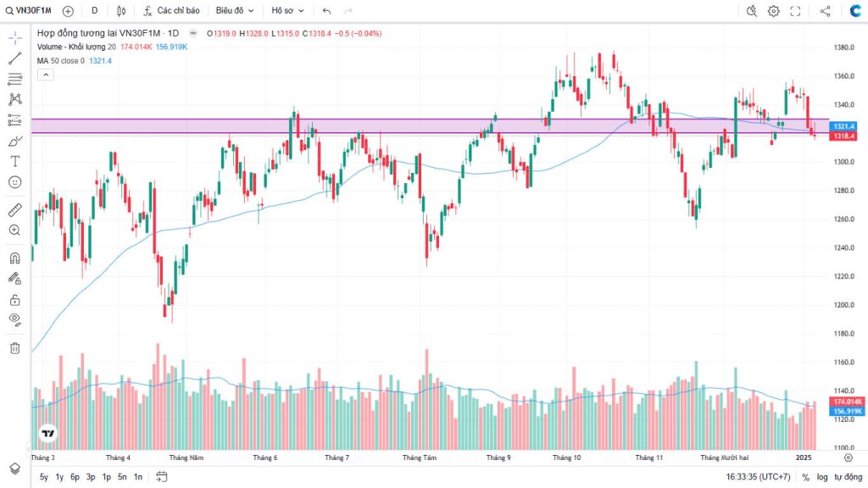Collapse the indicator legend chevron
Screen dimensions: 868x488
pos(45,75)
